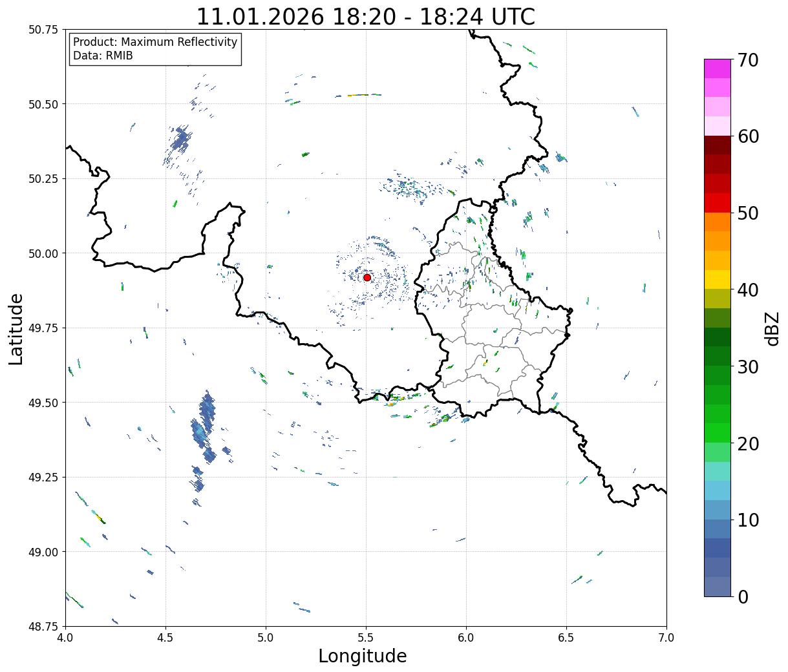Screen dimensions: 788x672
Task: Click the 49.25 latitude tick label
Action: coord(43,478)
